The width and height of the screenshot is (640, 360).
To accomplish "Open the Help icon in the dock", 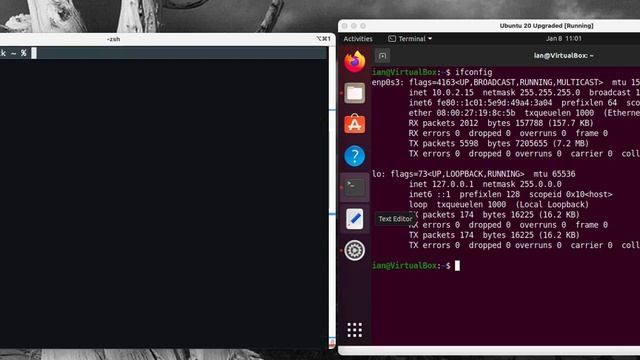I will [x=354, y=156].
